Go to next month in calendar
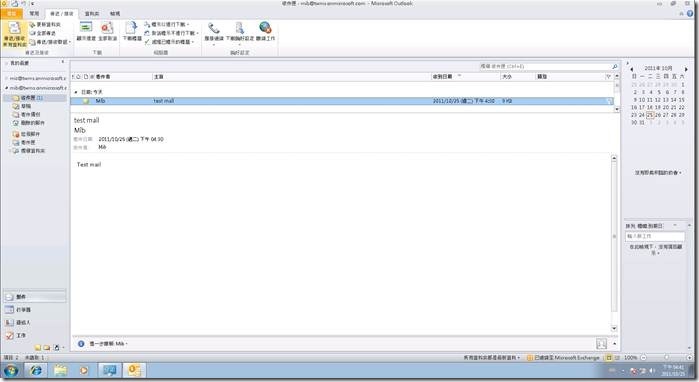 686,69
